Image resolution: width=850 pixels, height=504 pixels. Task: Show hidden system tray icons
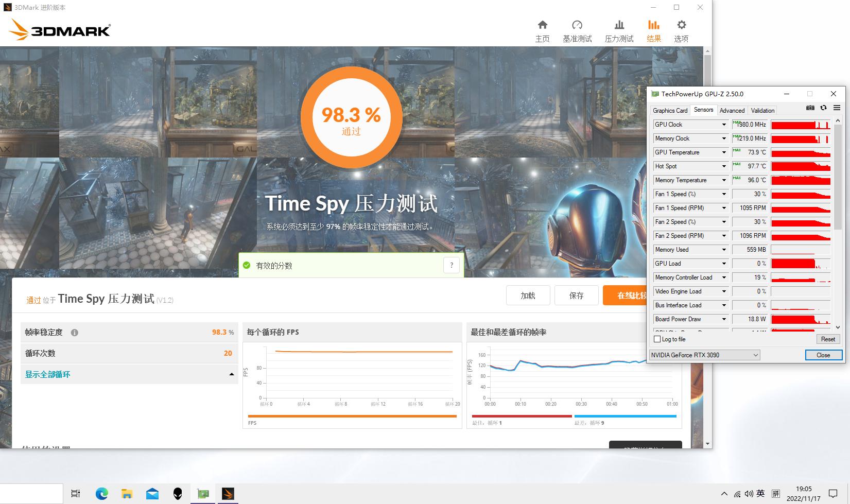tap(724, 494)
